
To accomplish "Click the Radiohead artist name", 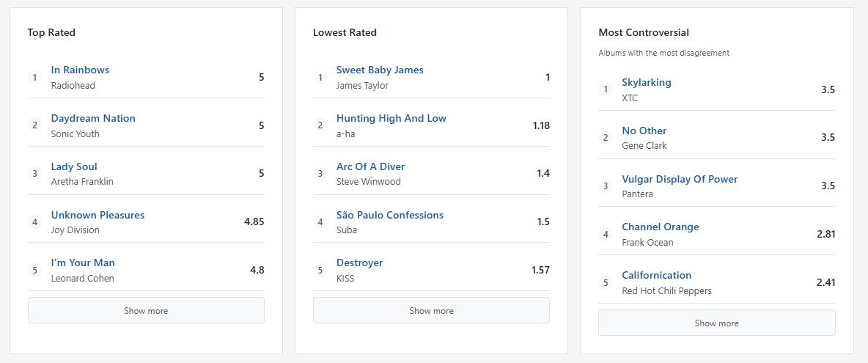I will (x=73, y=86).
